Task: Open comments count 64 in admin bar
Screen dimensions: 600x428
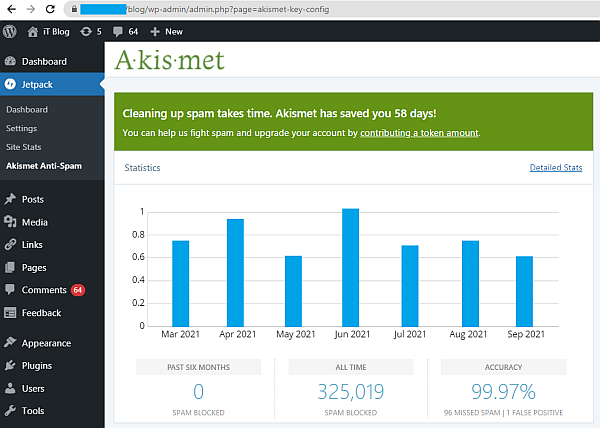Action: coord(133,32)
